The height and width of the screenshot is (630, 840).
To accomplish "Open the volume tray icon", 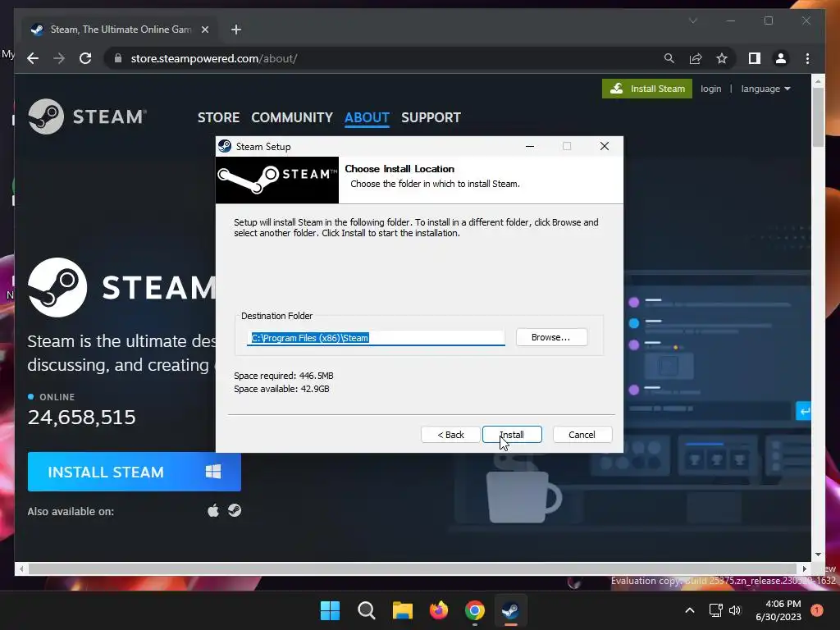I will (735, 610).
